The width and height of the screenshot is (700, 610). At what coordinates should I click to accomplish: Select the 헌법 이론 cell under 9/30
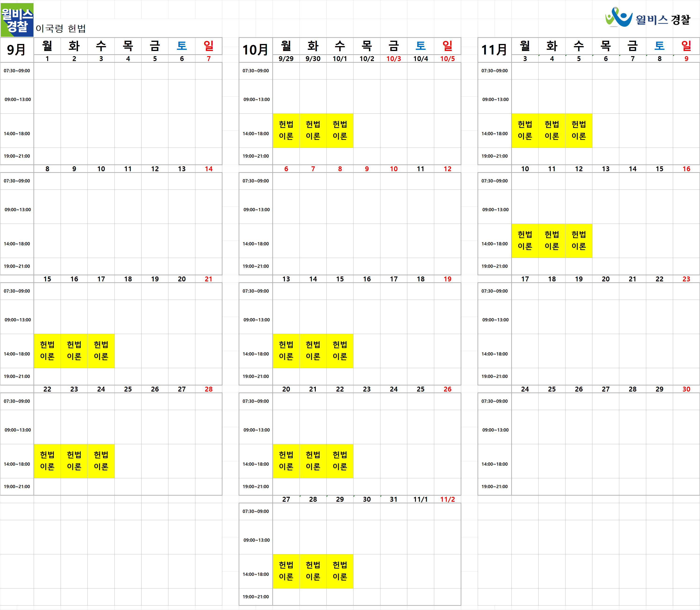tap(313, 130)
